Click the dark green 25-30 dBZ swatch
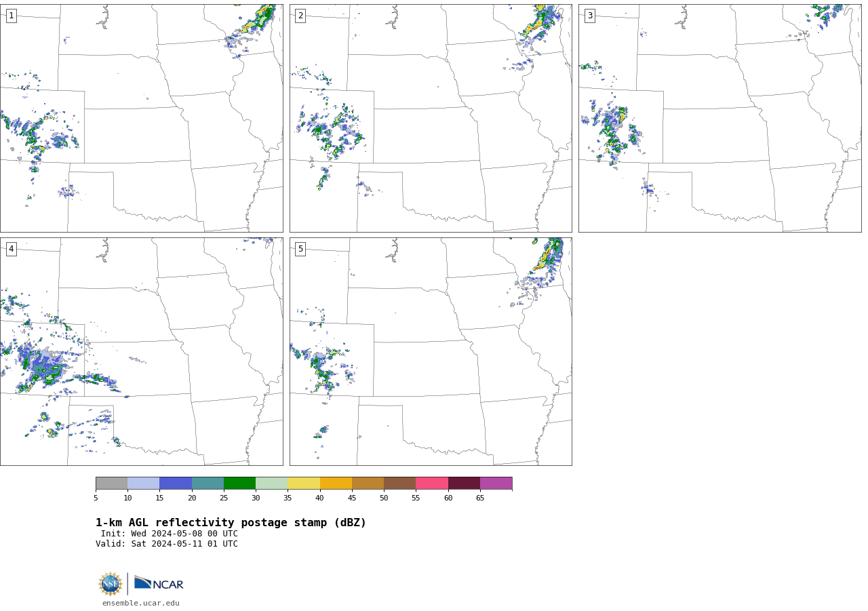Screen dimensions: 868x611 pos(239,484)
